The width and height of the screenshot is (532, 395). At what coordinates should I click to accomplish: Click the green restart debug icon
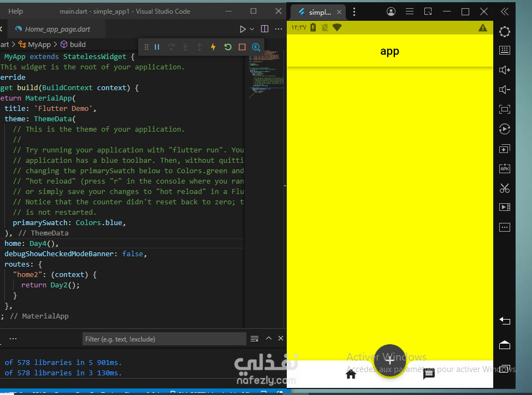tap(228, 47)
